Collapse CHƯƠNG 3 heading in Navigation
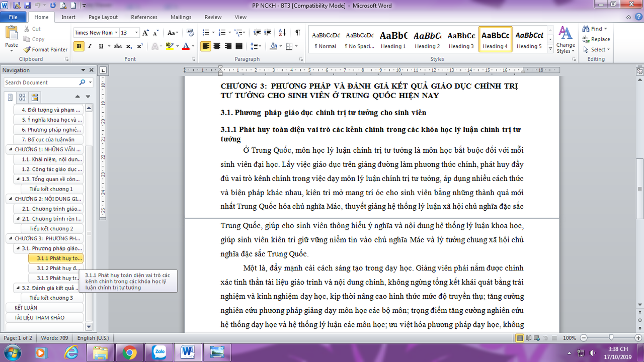Screen dimensions: 644x362 pos(10,238)
